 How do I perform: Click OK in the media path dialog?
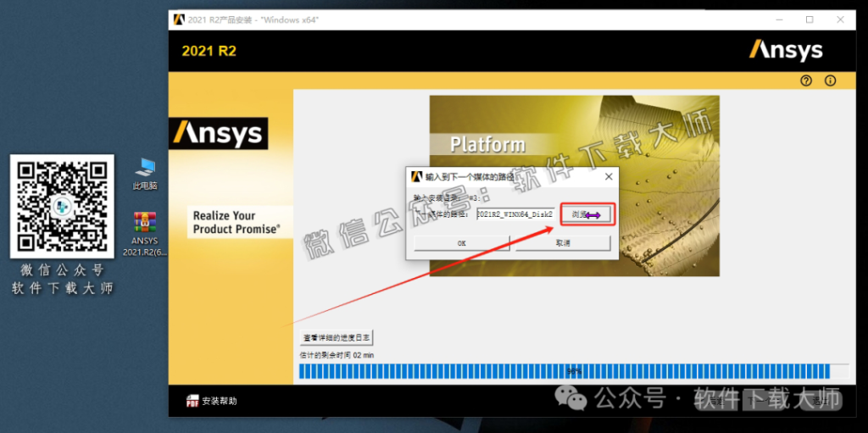(462, 243)
